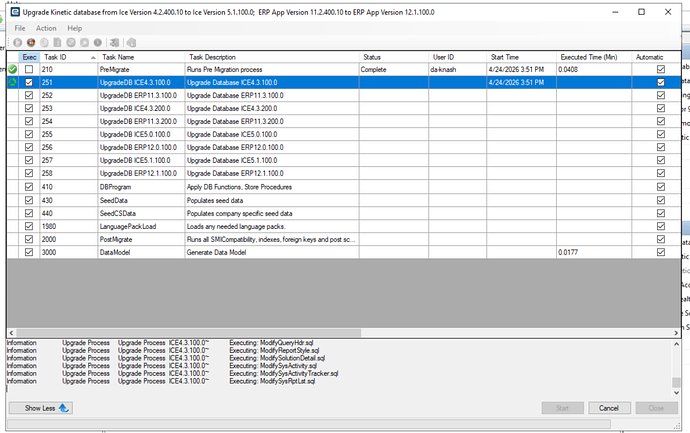Click the 0.0177 executed time on DataModel row

594,252
